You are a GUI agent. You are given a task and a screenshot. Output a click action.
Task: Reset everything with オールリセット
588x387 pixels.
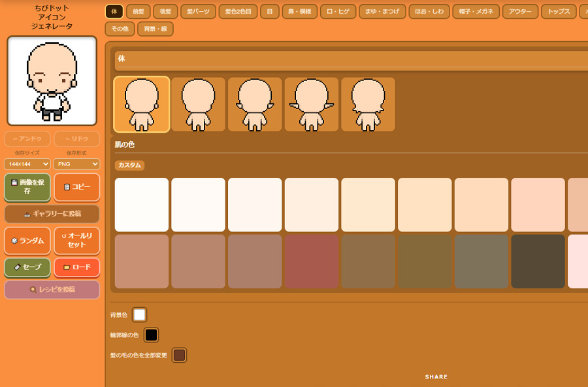click(x=77, y=240)
